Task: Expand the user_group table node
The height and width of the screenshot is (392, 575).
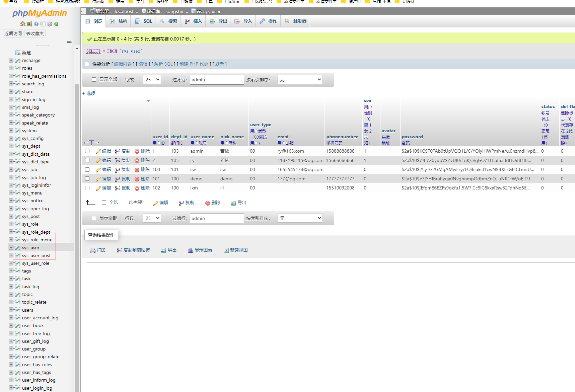Action: coord(11,349)
